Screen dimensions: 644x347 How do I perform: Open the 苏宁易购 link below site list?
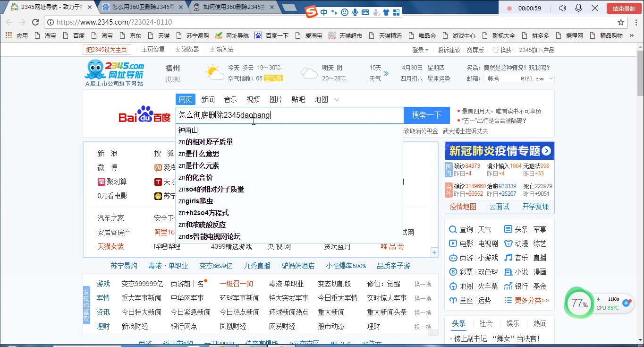[124, 266]
